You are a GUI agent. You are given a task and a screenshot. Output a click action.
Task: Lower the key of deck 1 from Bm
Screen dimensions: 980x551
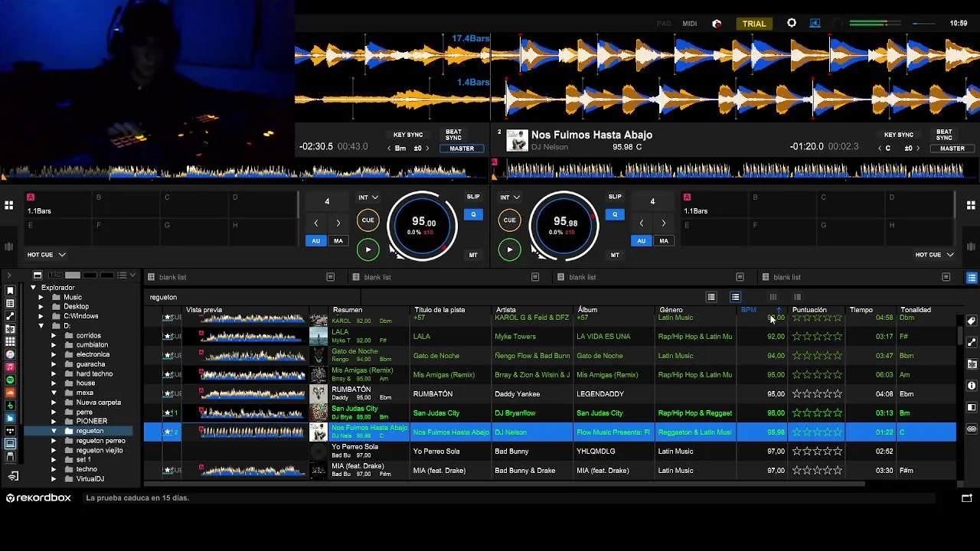click(389, 148)
